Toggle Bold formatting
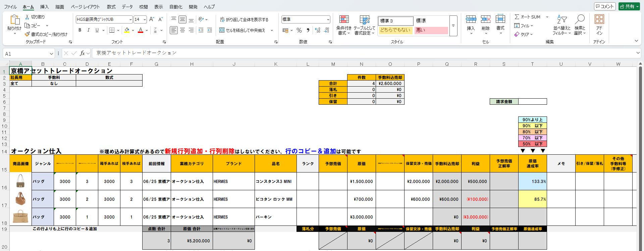Viewport: 644px width, 251px height. pyautogui.click(x=80, y=30)
